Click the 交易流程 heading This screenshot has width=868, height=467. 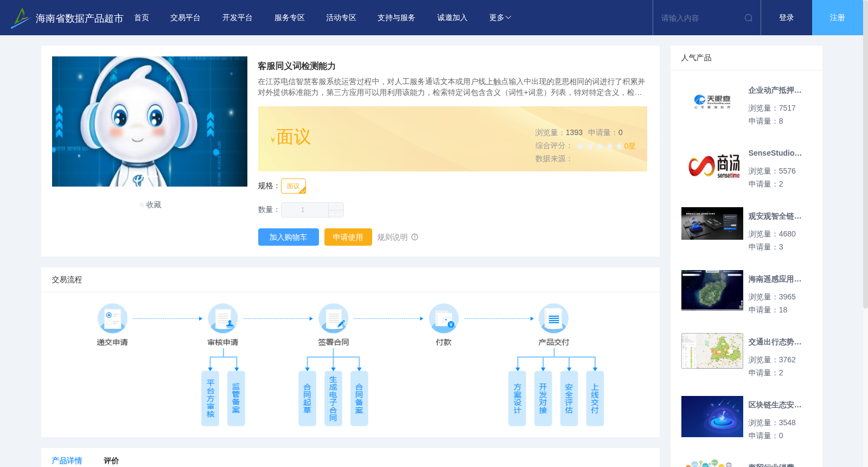[67, 280]
